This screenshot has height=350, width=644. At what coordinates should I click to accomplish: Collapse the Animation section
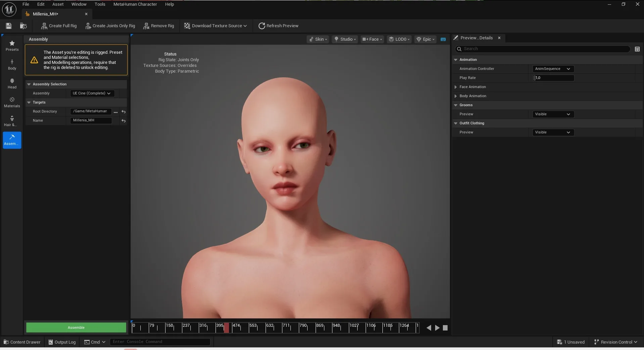click(456, 60)
